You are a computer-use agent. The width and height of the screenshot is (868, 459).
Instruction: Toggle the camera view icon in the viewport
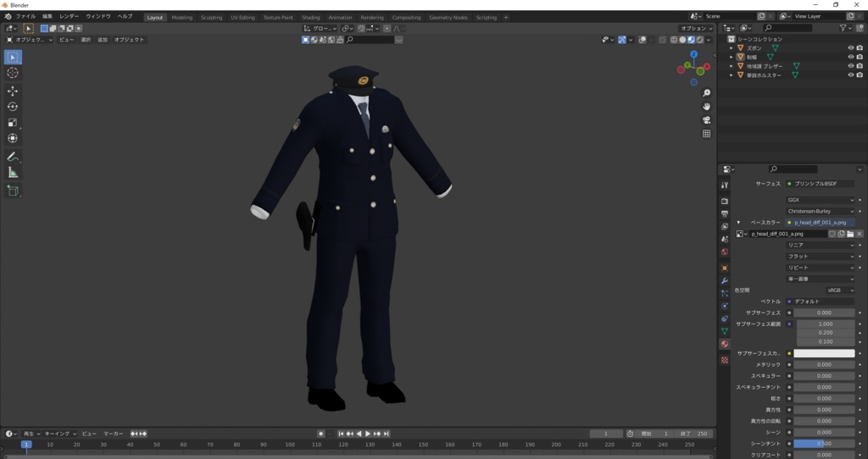click(x=706, y=120)
